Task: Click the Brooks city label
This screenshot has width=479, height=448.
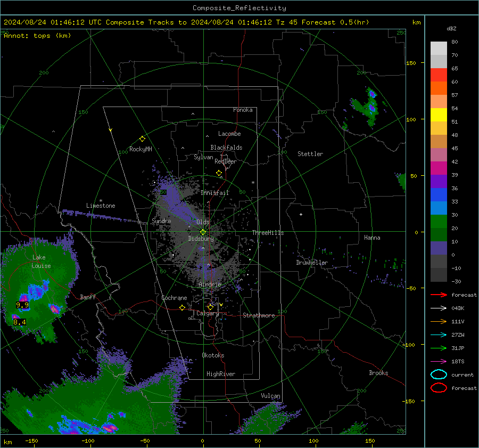Action: tap(378, 373)
